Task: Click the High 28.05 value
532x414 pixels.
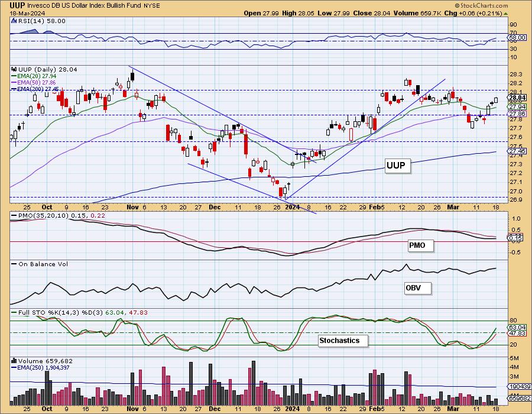Action: click(298, 13)
